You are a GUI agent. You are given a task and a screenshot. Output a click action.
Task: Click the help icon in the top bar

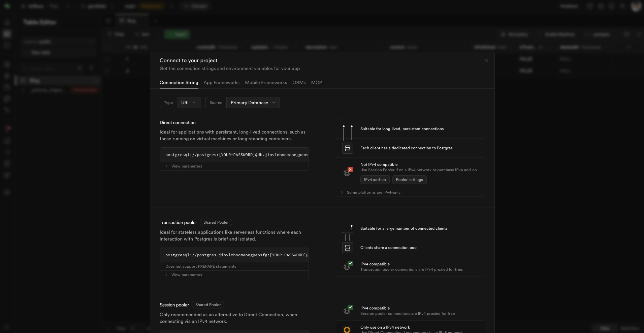coord(590,6)
